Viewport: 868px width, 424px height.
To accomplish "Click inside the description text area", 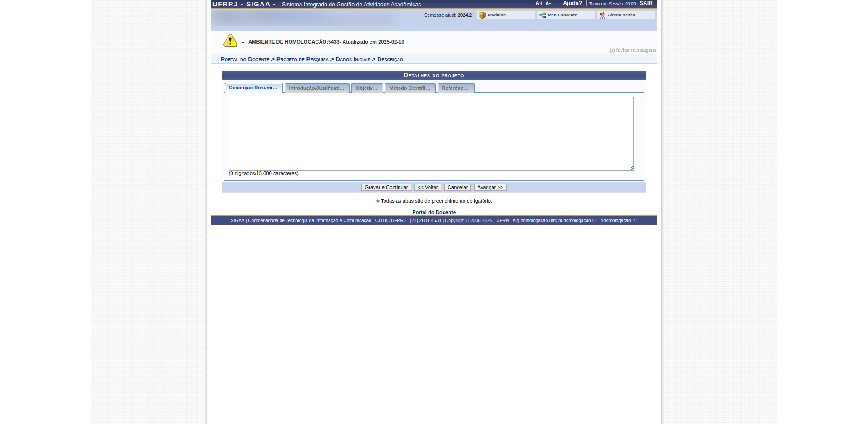I will [x=430, y=134].
